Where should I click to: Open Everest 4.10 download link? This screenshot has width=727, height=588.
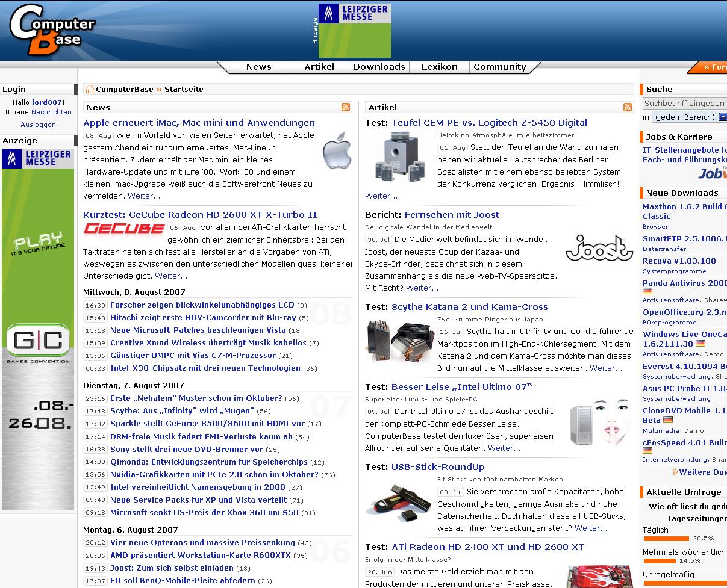[685, 366]
